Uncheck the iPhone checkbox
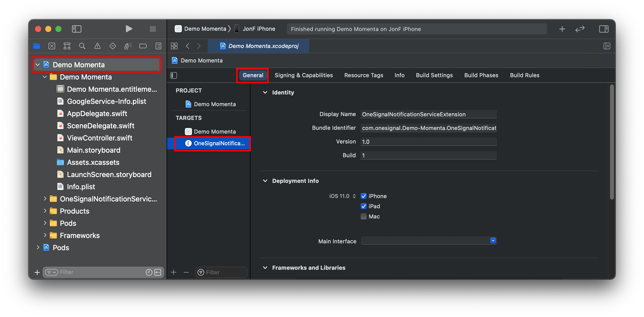The height and width of the screenshot is (317, 644). coord(364,196)
